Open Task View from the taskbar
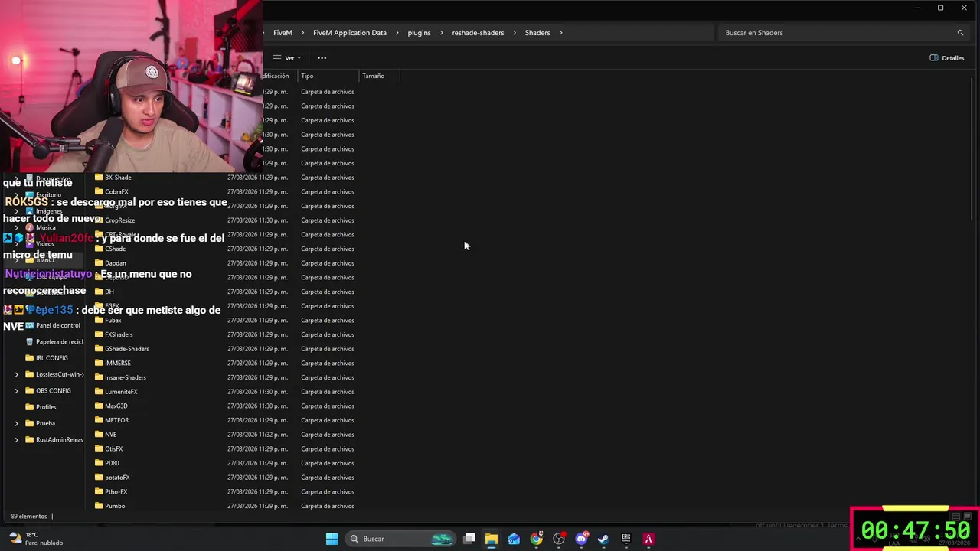This screenshot has height=551, width=980. (x=469, y=539)
